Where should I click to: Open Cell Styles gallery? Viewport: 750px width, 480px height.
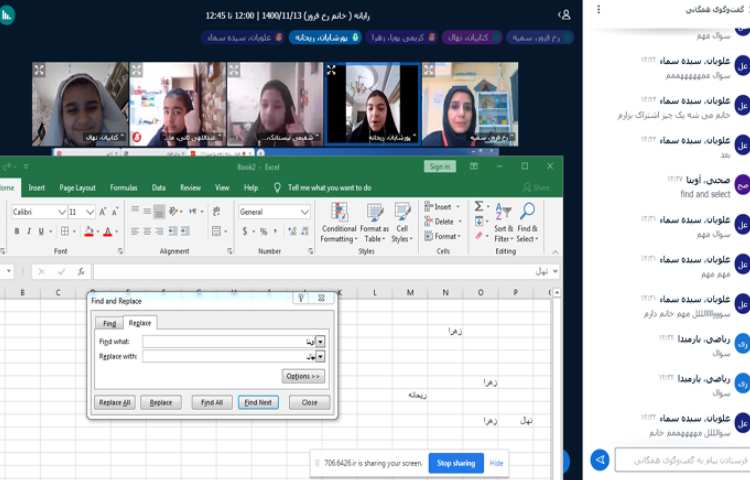[401, 221]
